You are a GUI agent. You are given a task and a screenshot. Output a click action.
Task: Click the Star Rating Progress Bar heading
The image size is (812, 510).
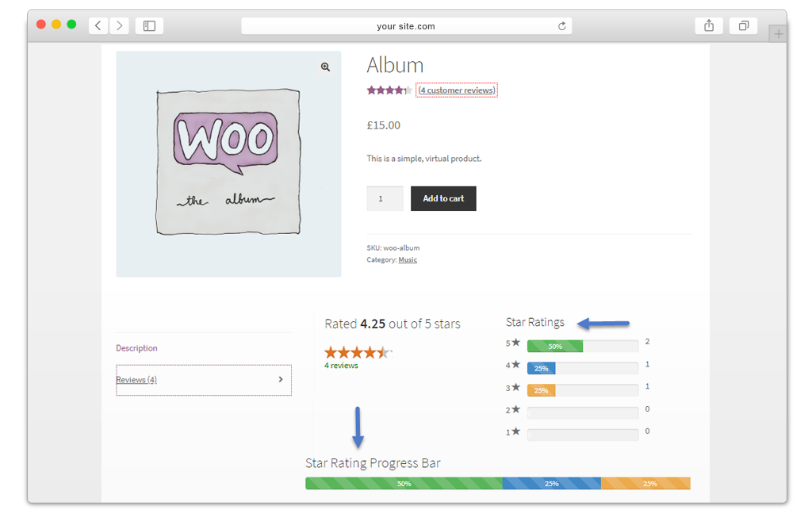click(373, 463)
